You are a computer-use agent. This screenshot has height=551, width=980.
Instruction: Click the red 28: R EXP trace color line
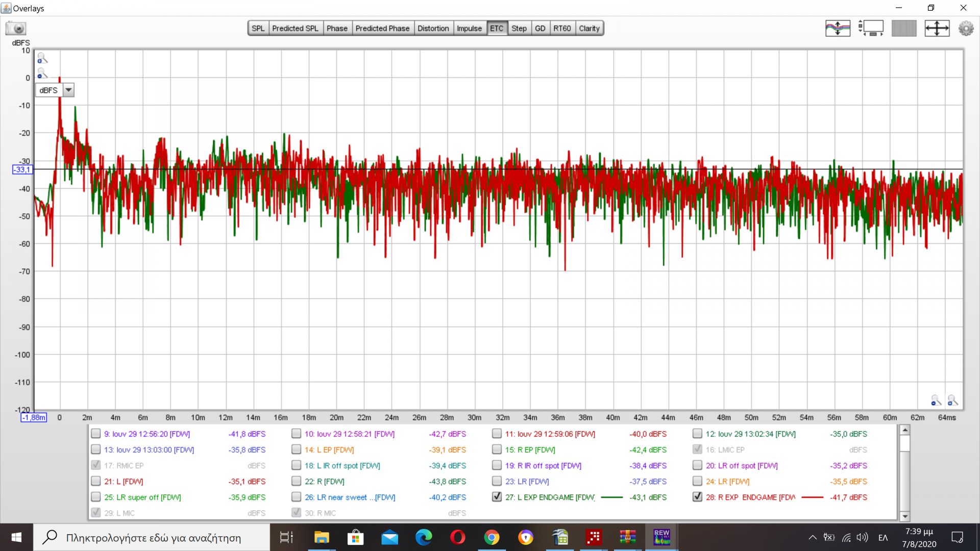[x=812, y=497]
